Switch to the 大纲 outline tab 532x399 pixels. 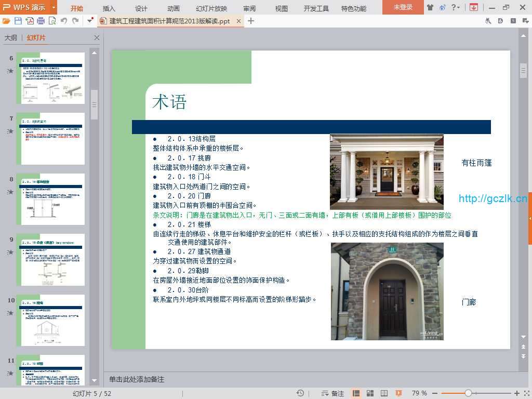coord(10,38)
